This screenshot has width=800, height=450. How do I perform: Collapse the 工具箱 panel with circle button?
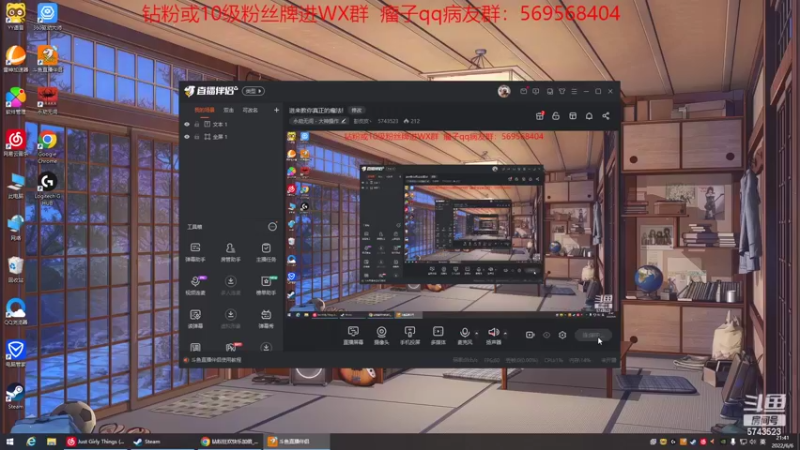272,227
